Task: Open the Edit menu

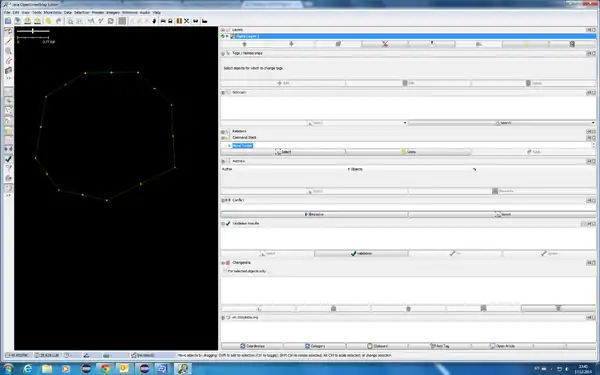Action: click(16, 13)
